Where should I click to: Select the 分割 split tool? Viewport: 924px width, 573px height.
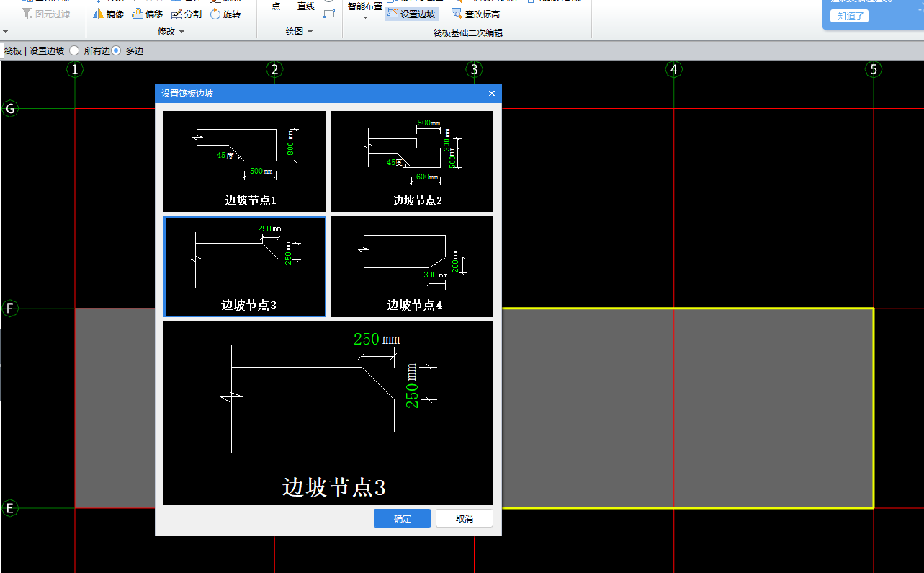coord(187,14)
